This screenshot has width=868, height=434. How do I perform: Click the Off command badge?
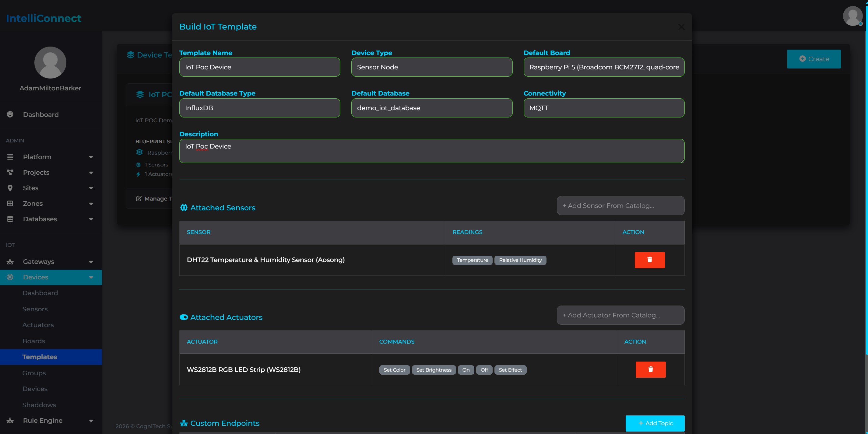coord(484,370)
